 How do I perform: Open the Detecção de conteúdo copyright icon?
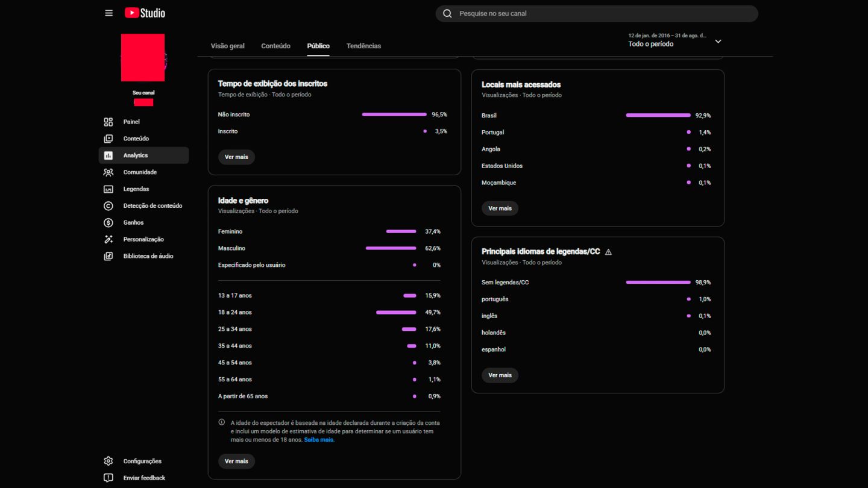point(108,206)
